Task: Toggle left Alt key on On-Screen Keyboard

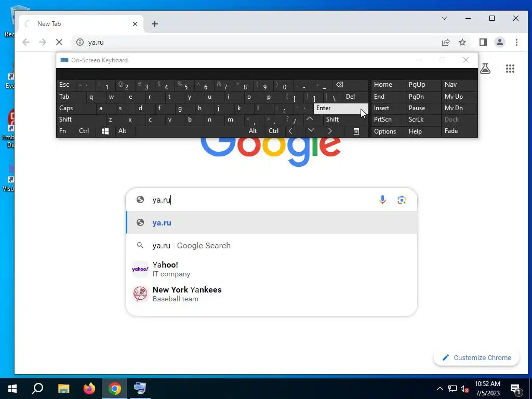Action: coord(125,131)
